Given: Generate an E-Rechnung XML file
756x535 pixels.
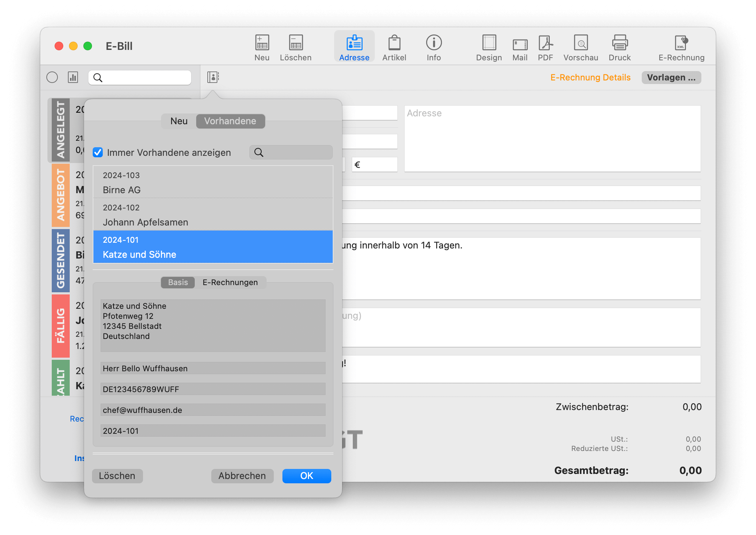Looking at the screenshot, I should point(681,46).
